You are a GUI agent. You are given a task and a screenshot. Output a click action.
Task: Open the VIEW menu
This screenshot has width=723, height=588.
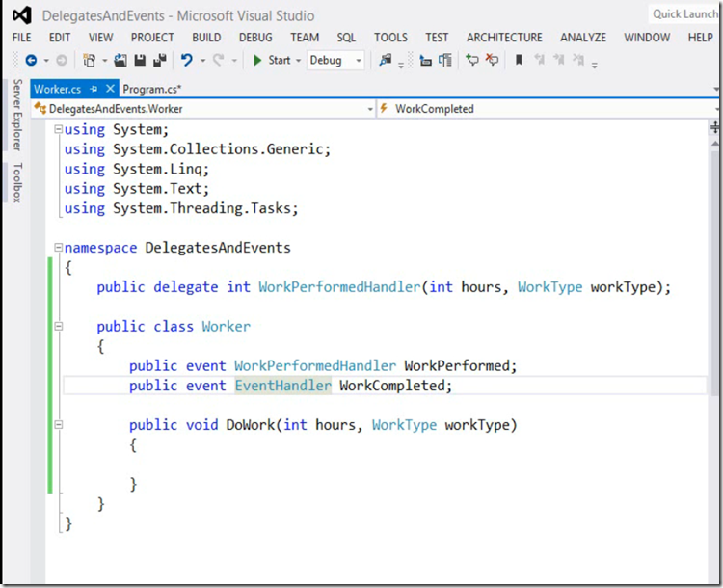(x=100, y=38)
